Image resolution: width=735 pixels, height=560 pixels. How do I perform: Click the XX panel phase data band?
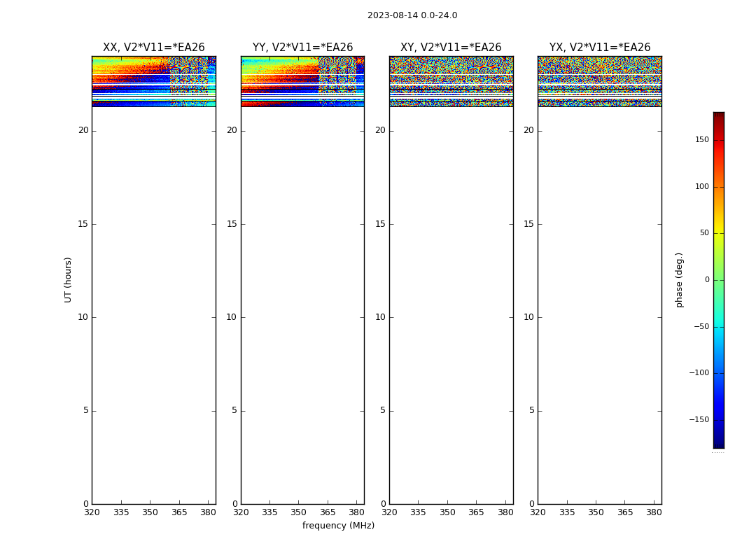[154, 81]
